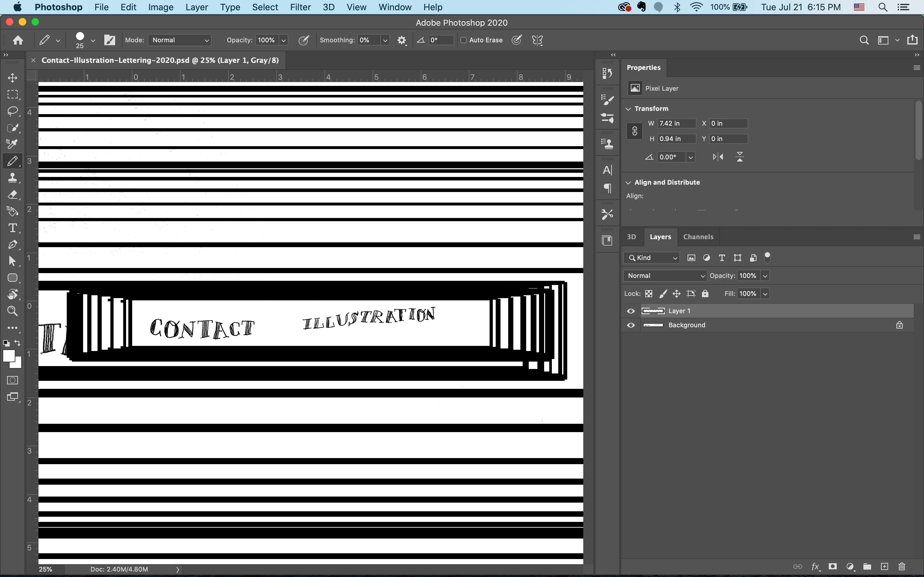Collapse the Transform section

coord(629,109)
